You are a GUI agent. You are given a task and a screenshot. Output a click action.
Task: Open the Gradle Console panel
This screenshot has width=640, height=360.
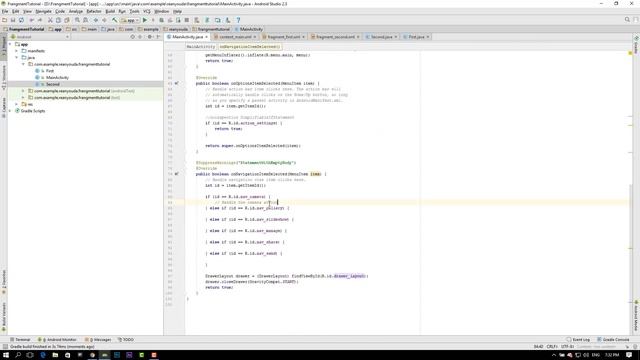(x=613, y=340)
